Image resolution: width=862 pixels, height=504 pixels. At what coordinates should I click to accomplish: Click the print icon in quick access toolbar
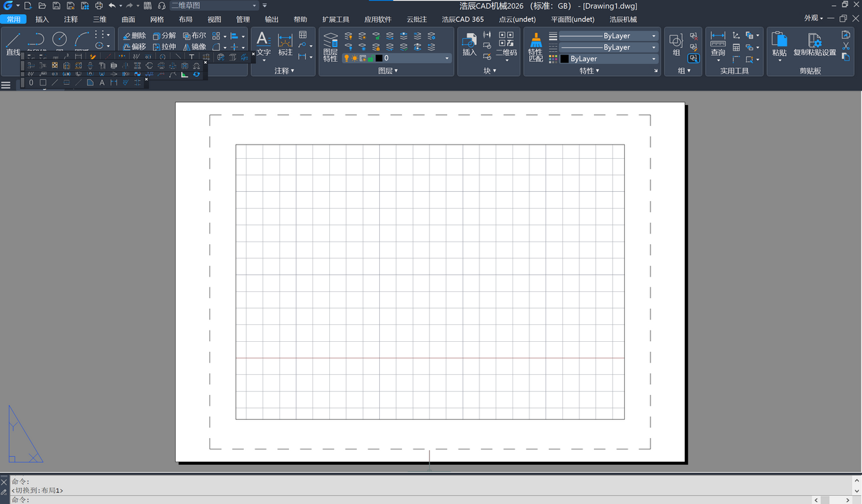point(99,5)
